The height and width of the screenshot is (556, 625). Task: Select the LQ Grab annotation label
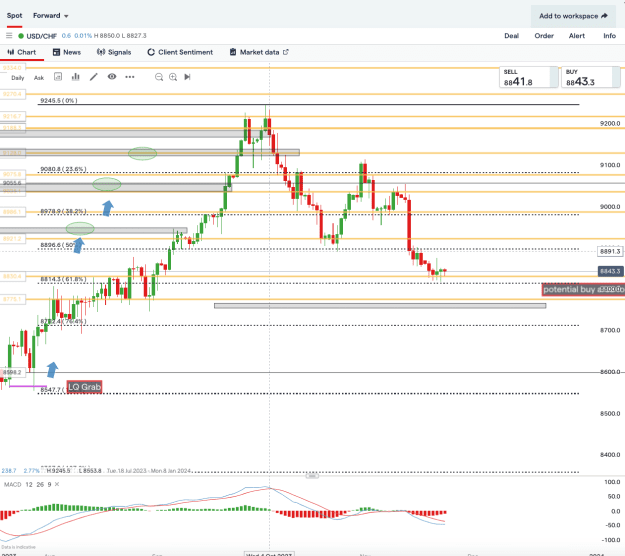point(85,387)
